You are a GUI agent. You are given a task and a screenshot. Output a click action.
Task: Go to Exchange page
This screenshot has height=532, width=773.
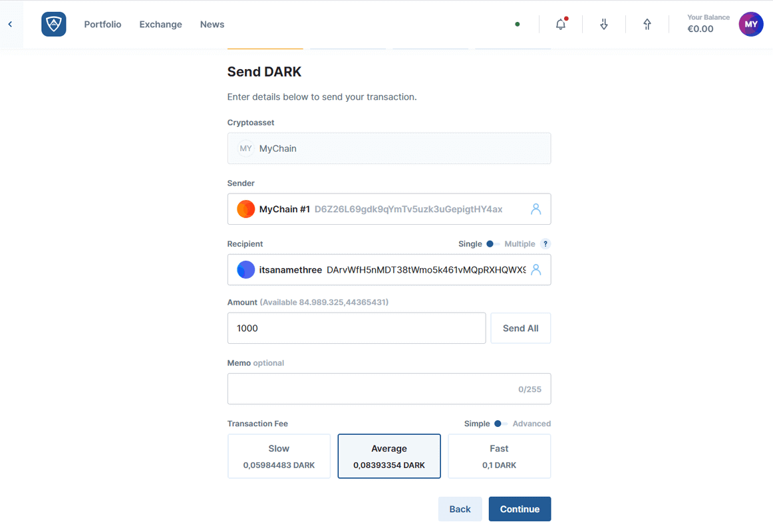click(160, 25)
